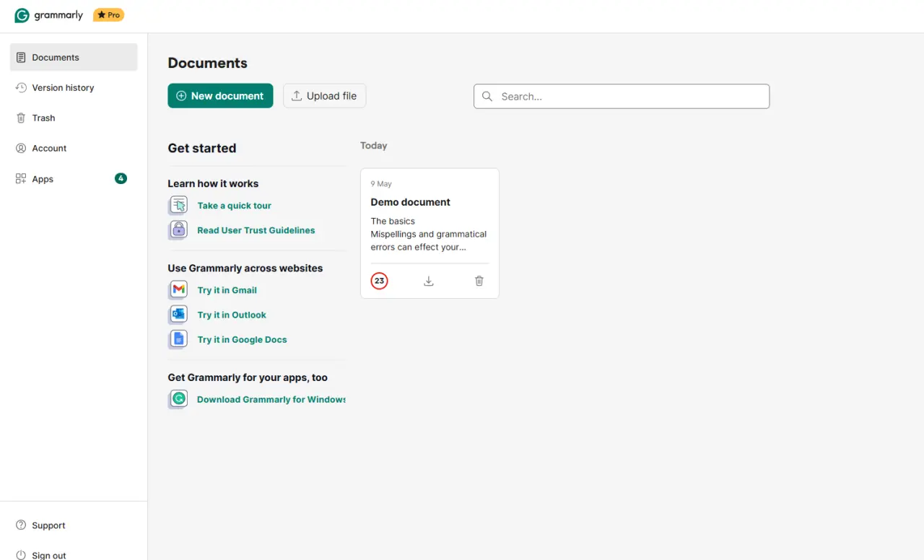Click the Gmail icon
924x560 pixels.
178,290
